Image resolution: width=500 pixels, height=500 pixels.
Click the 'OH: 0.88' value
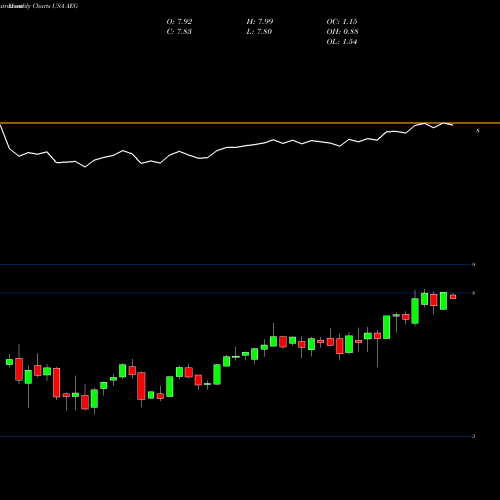click(x=342, y=32)
